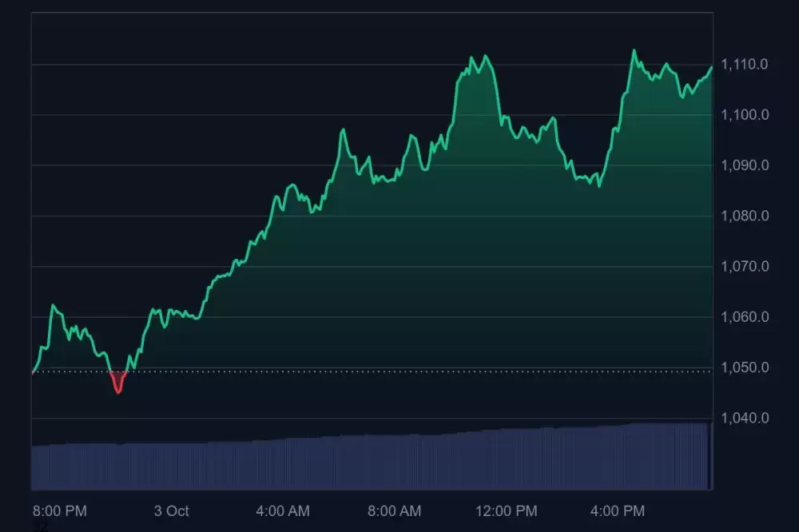The height and width of the screenshot is (532, 799).
Task: Click the red dip below the baseline
Action: point(118,384)
